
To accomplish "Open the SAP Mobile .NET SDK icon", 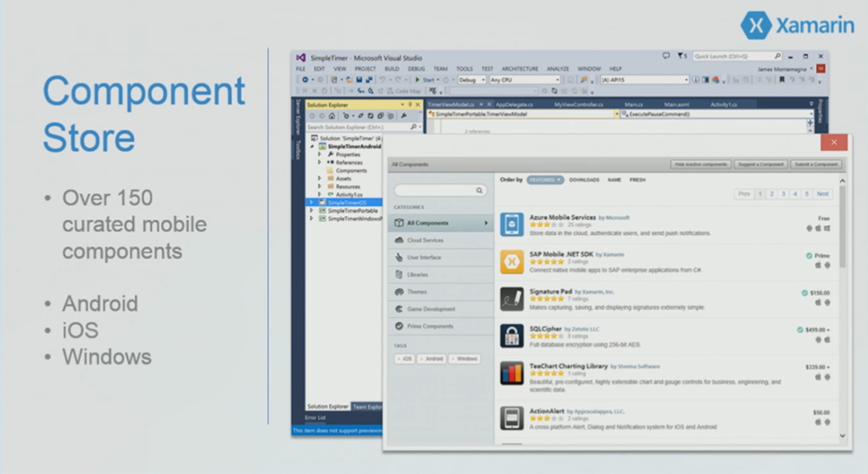I will pyautogui.click(x=511, y=262).
